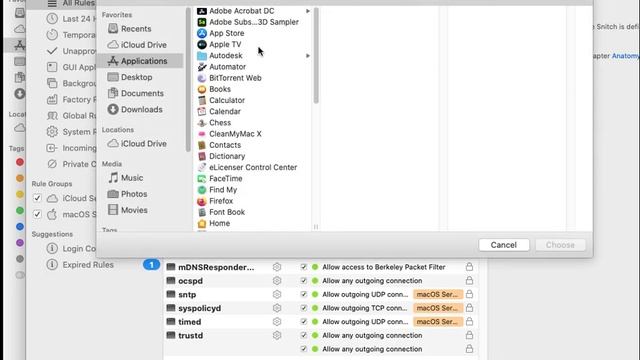Image resolution: width=640 pixels, height=360 pixels.
Task: Select Applications in the dialog sidebar
Action: (x=141, y=61)
